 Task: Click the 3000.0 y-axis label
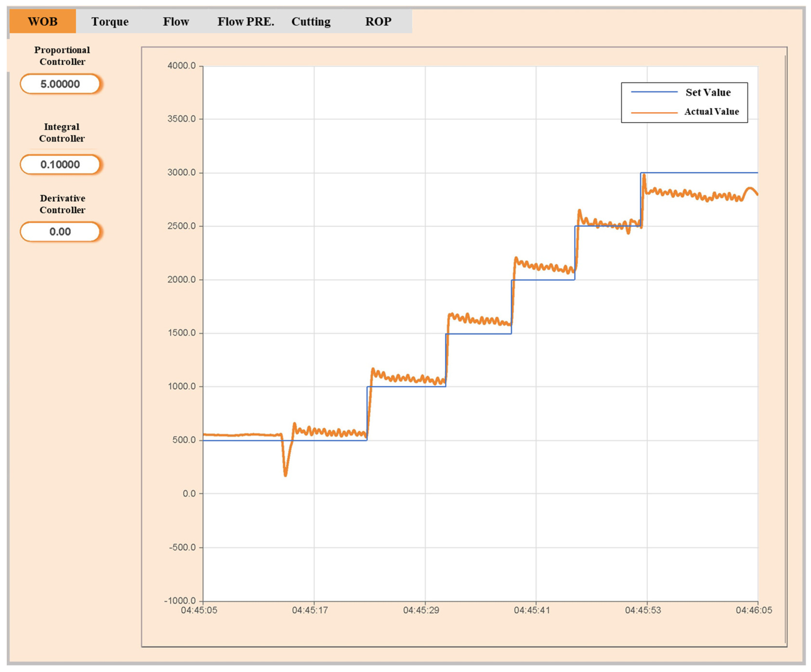click(x=181, y=173)
